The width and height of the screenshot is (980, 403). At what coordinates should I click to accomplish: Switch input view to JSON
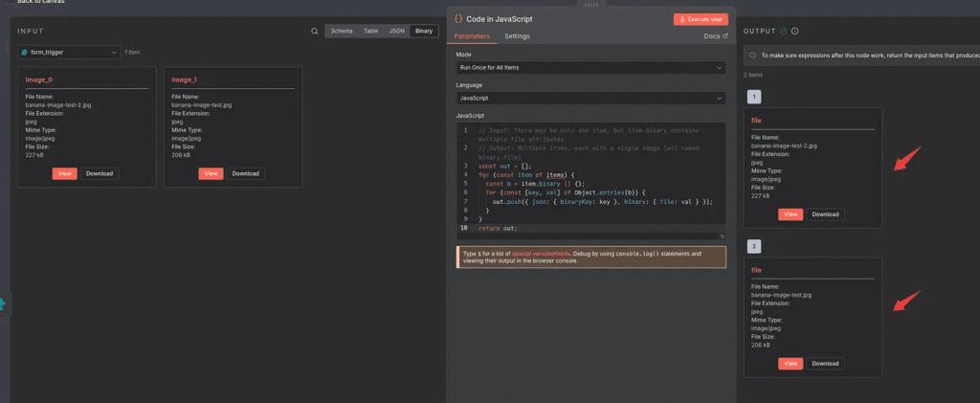click(x=395, y=31)
